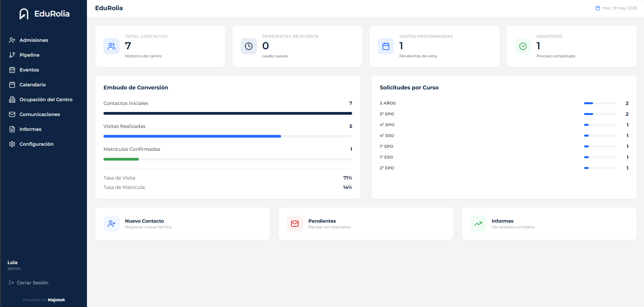Click the Informes document icon in sidebar
Viewport: 644px width, 307px height.
point(12,129)
